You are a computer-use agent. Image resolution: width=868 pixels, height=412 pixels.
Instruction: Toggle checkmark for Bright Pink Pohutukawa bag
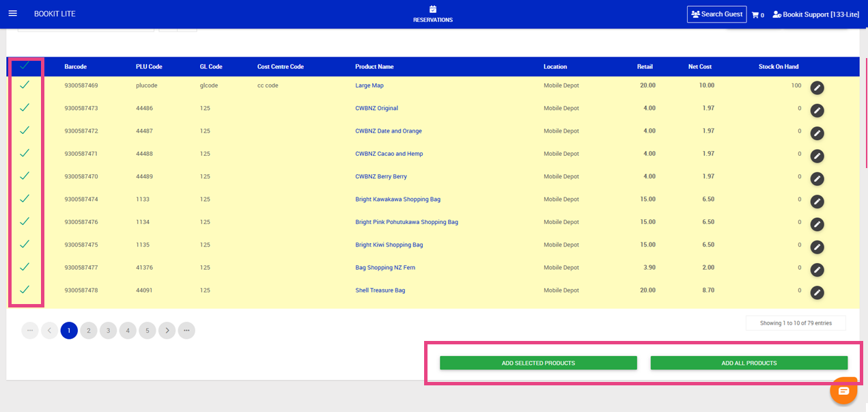(25, 221)
